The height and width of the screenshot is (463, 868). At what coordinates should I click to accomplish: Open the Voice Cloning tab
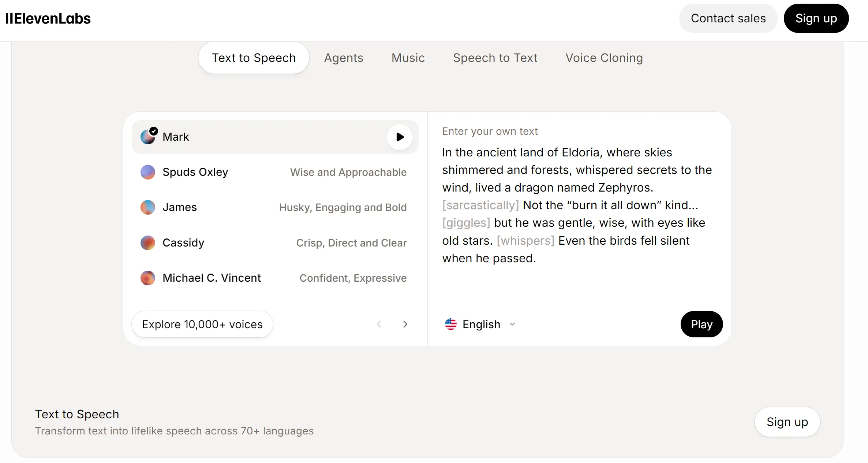(x=604, y=58)
